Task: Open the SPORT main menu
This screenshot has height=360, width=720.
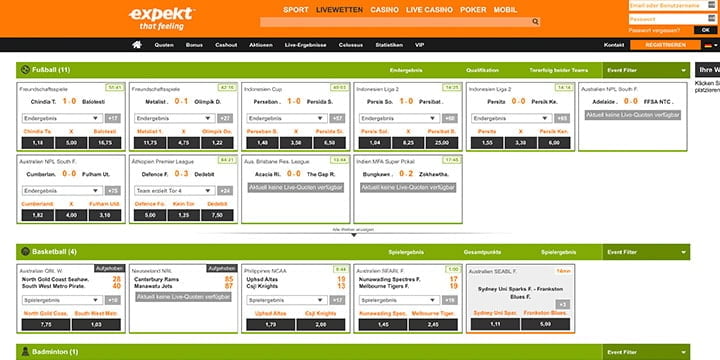Action: pyautogui.click(x=296, y=10)
